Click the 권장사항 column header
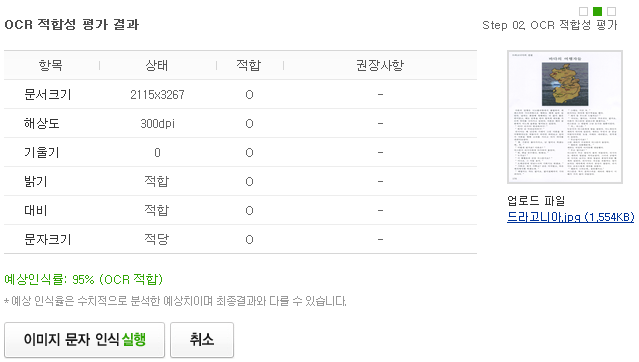 point(380,65)
